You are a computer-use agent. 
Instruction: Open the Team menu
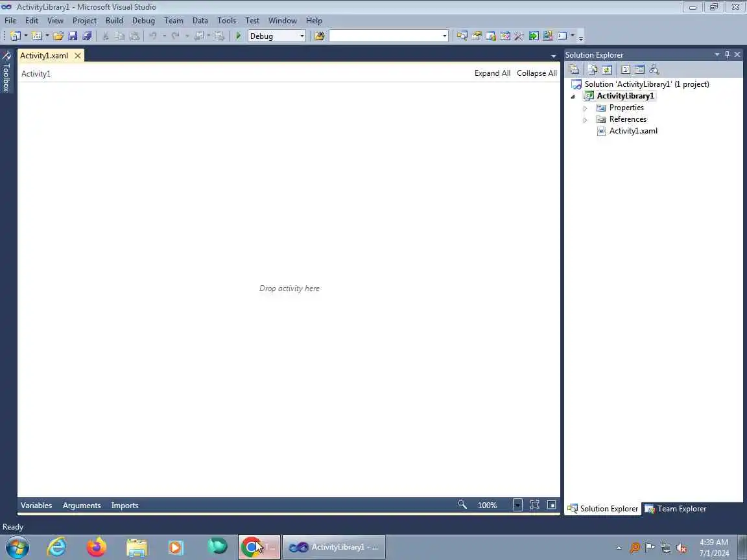173,21
